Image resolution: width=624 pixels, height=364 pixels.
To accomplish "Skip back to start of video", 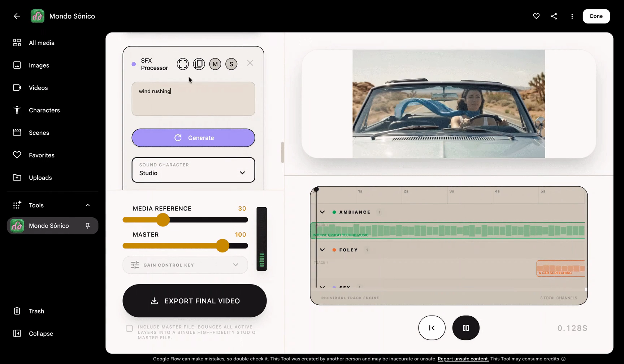I will (x=432, y=328).
